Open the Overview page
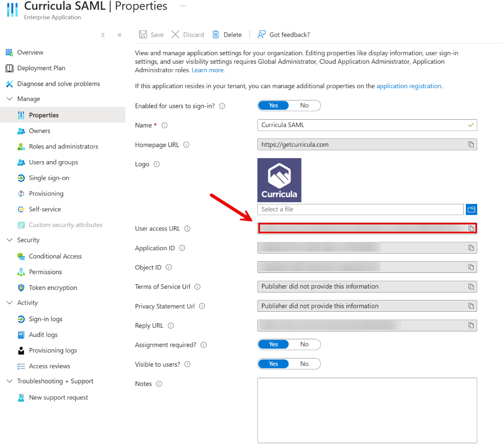 point(31,52)
